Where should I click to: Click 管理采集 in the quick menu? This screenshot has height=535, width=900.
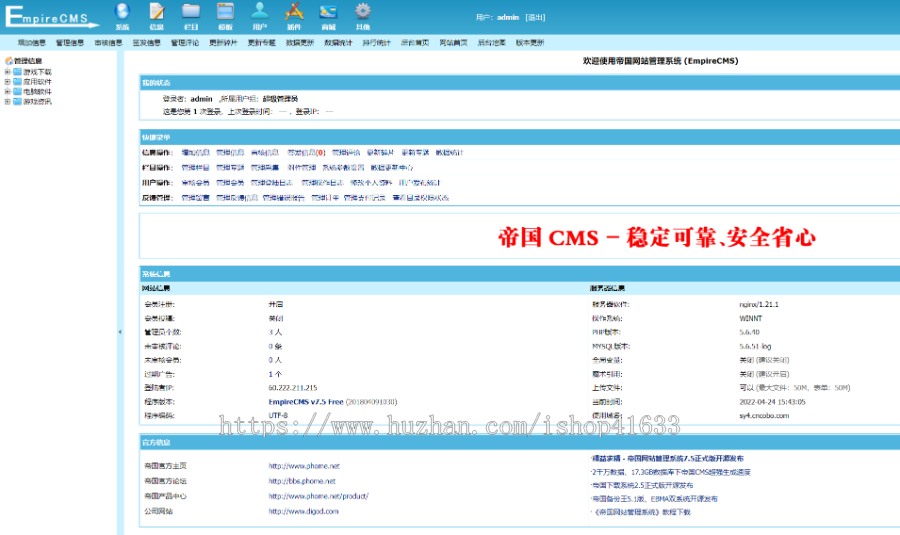pyautogui.click(x=265, y=168)
